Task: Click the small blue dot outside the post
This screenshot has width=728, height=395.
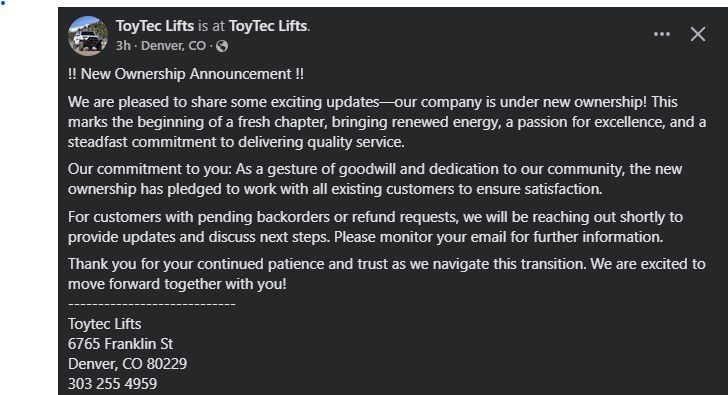Action: [x=3, y=3]
